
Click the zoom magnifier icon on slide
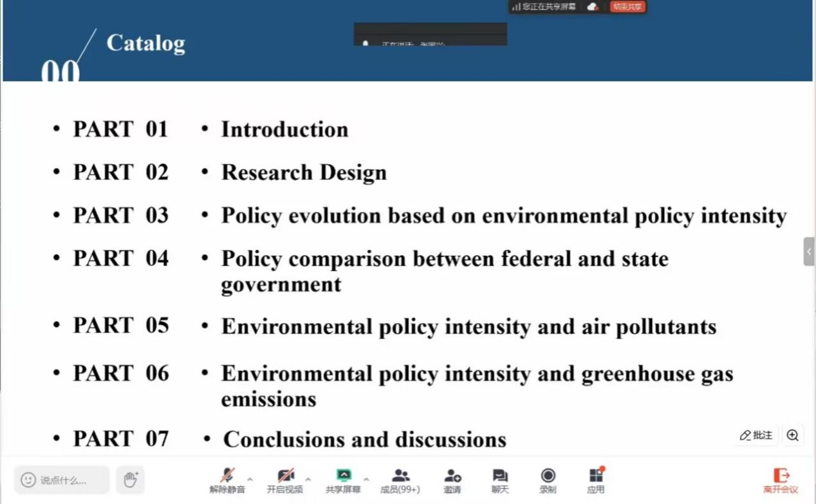(x=792, y=436)
